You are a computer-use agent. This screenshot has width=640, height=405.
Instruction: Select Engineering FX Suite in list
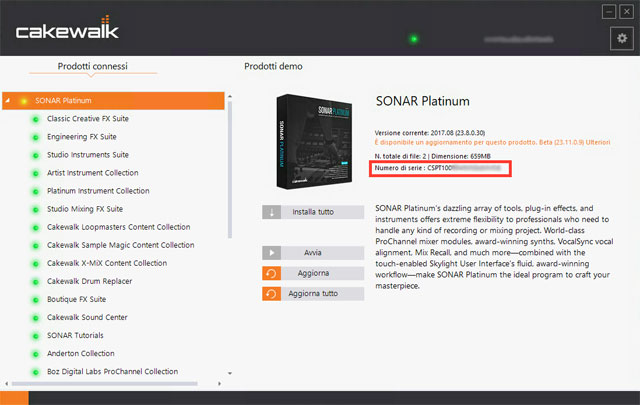[82, 137]
